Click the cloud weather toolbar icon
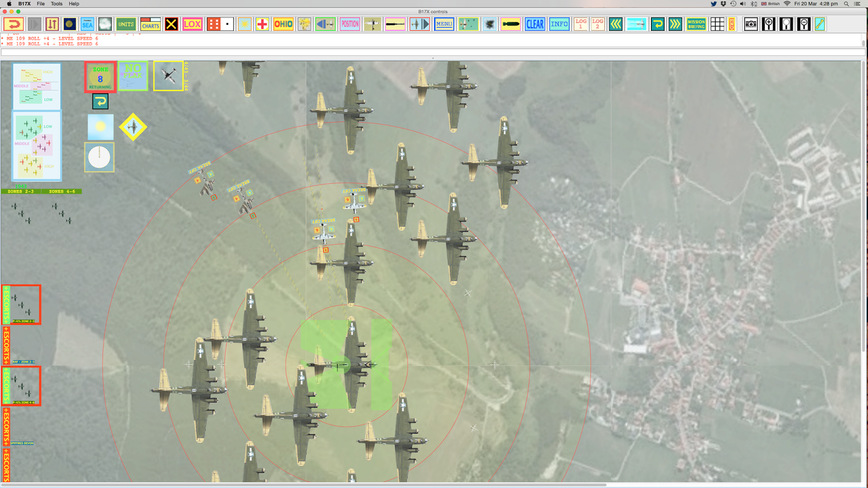868x488 pixels. click(105, 24)
